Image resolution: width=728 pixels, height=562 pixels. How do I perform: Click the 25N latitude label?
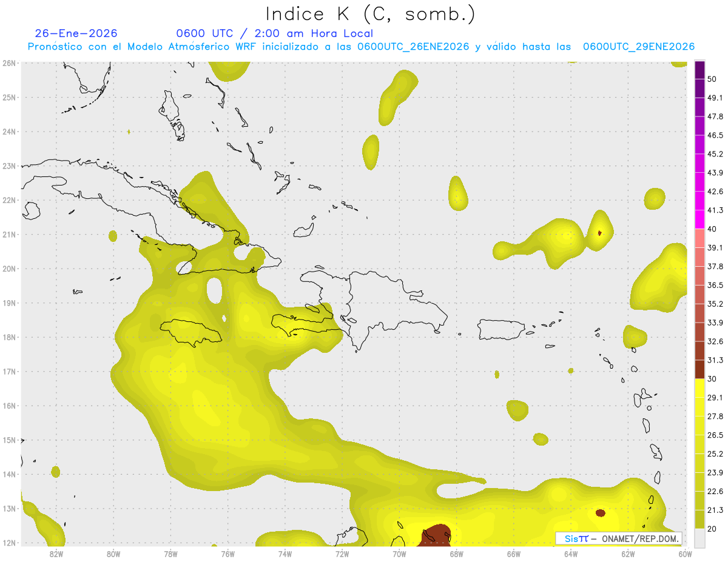[x=9, y=97]
